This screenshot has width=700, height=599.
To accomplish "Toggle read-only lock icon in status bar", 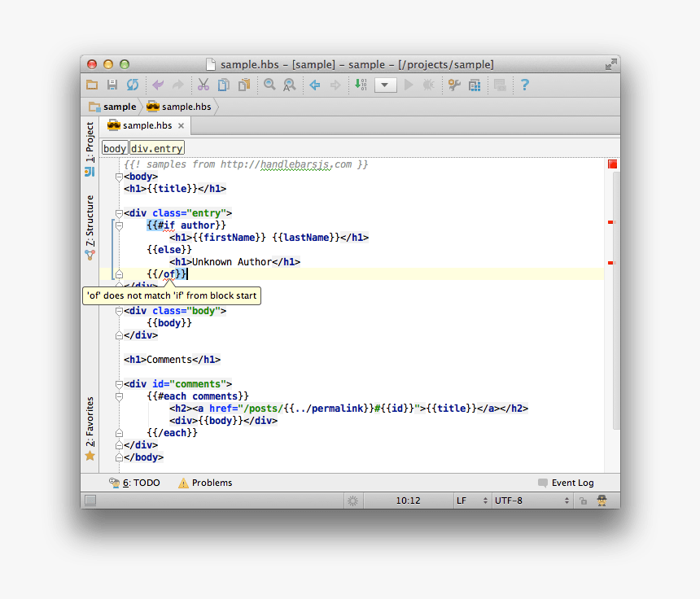I will coord(583,501).
